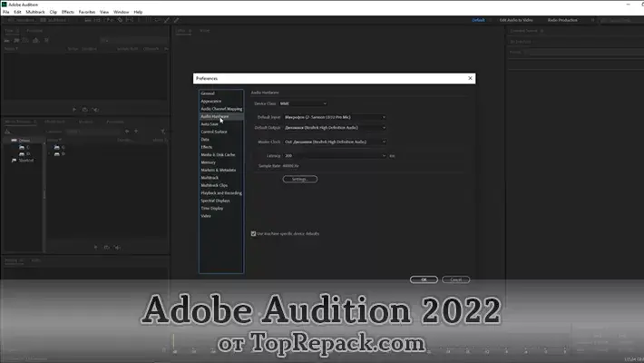Screen dimensions: 644x363
Task: Click Import File icon in Files panel
Action: (16, 40)
